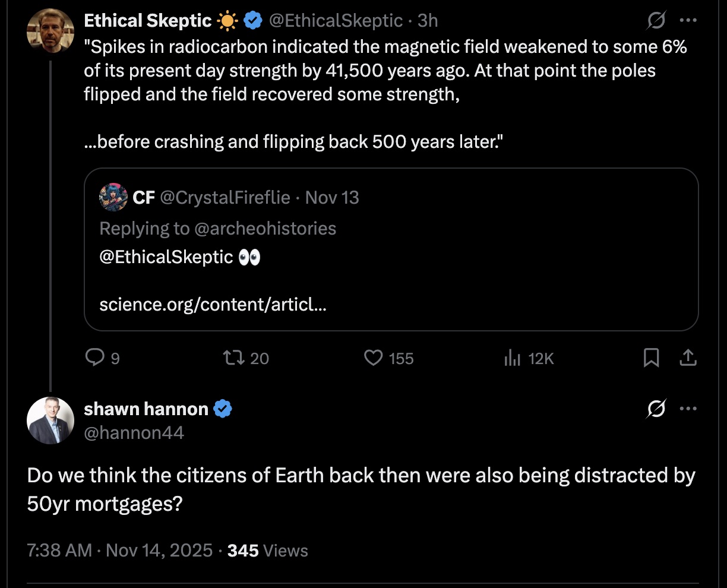This screenshot has height=588, width=727.
Task: Open the shawn hannon display name
Action: click(x=146, y=409)
